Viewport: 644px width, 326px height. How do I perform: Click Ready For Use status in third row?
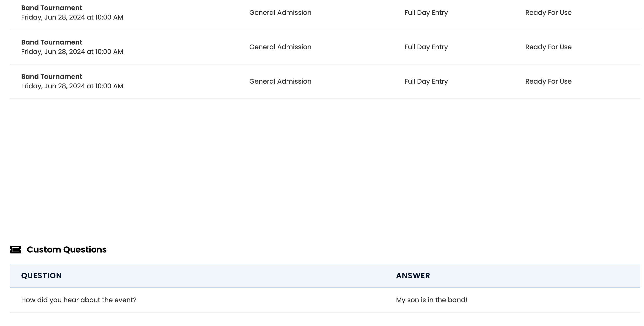coord(548,81)
